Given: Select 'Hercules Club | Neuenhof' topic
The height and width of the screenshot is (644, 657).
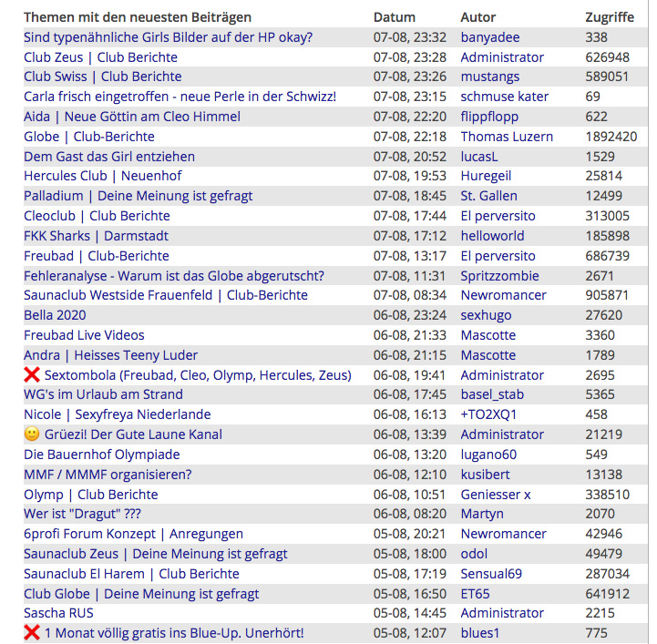Looking at the screenshot, I should [x=102, y=176].
